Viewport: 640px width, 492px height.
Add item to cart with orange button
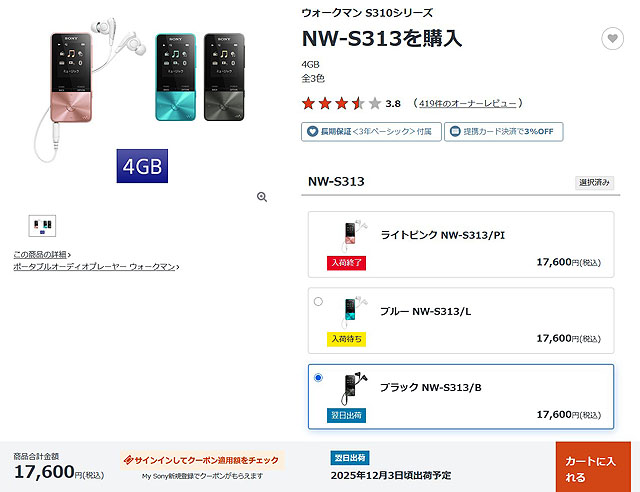click(x=593, y=467)
